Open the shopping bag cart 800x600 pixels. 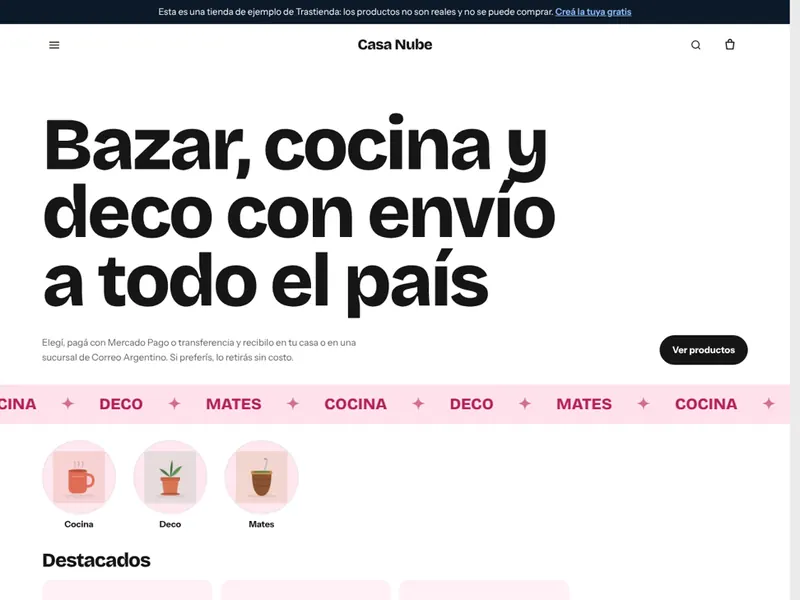pyautogui.click(x=730, y=44)
